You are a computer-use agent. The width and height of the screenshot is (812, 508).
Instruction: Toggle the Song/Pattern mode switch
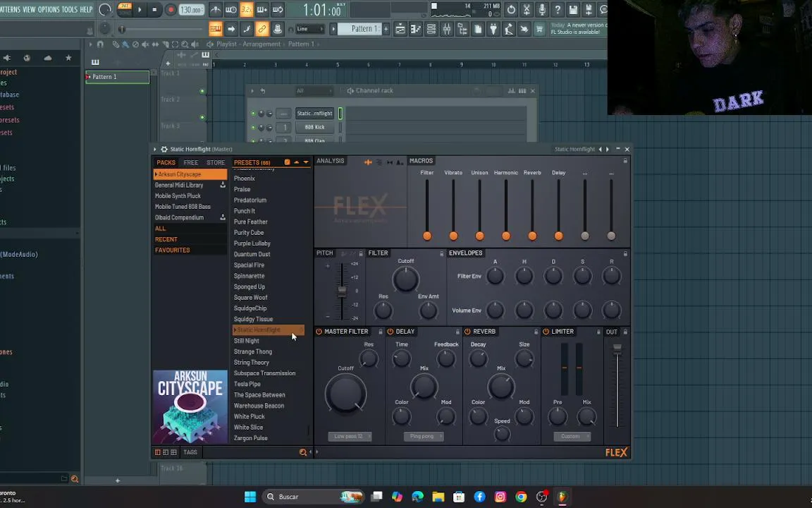[125, 9]
